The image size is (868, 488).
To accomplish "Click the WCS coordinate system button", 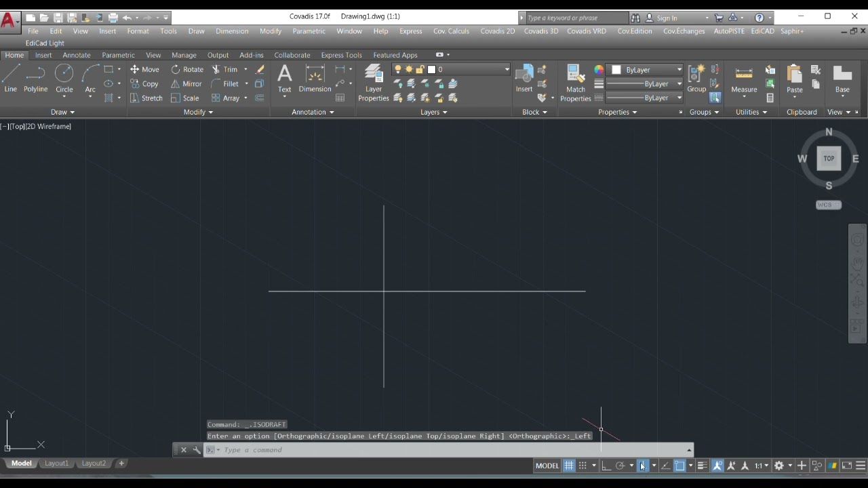I will coord(828,205).
